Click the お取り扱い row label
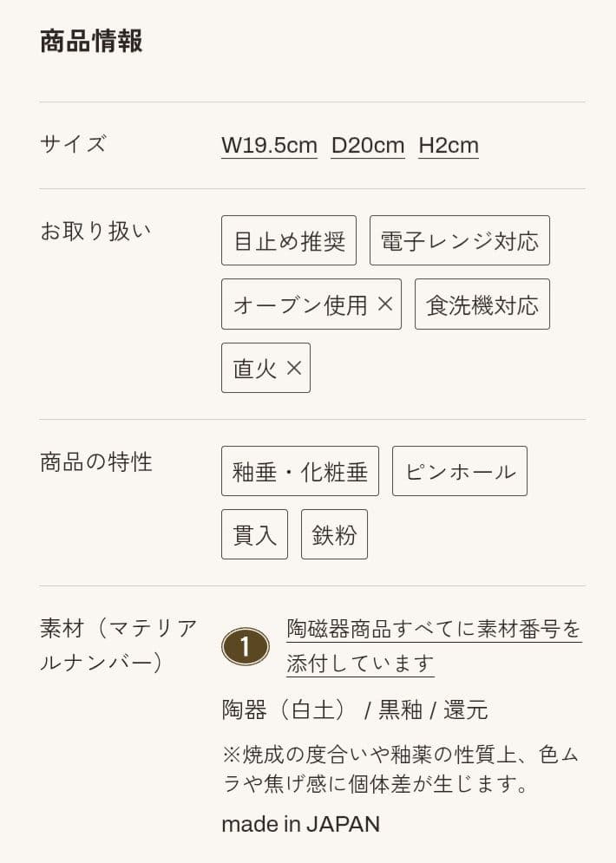Image resolution: width=616 pixels, height=863 pixels. [95, 231]
